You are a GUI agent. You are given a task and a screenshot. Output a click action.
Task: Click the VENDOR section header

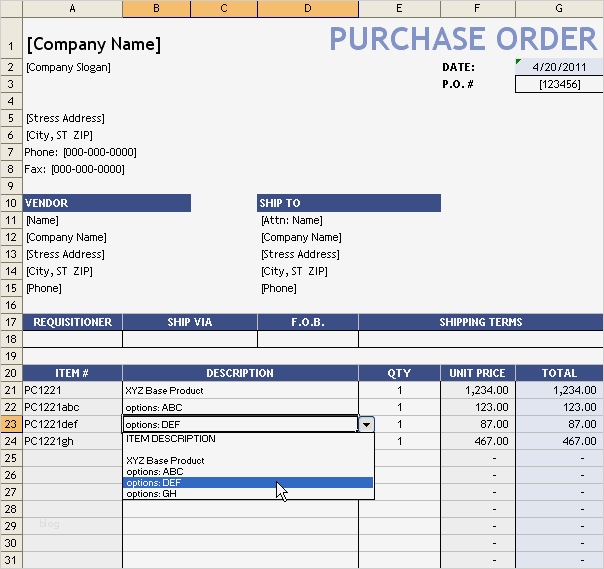[107, 203]
